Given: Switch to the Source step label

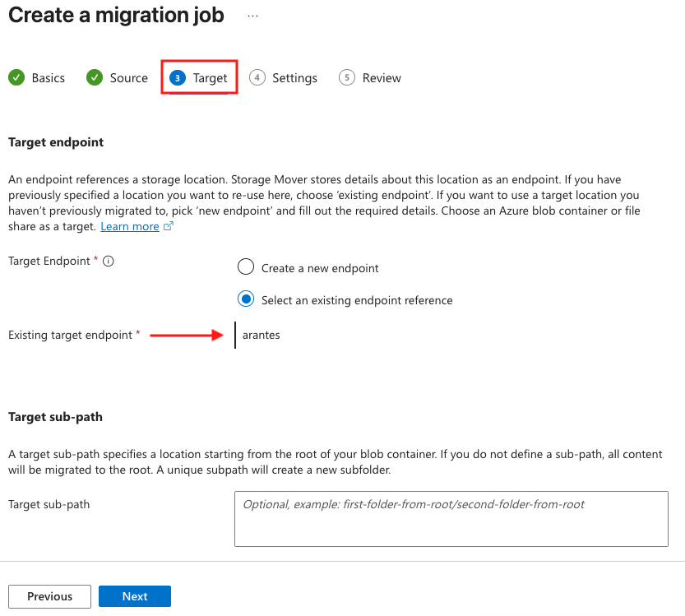Looking at the screenshot, I should tap(129, 78).
